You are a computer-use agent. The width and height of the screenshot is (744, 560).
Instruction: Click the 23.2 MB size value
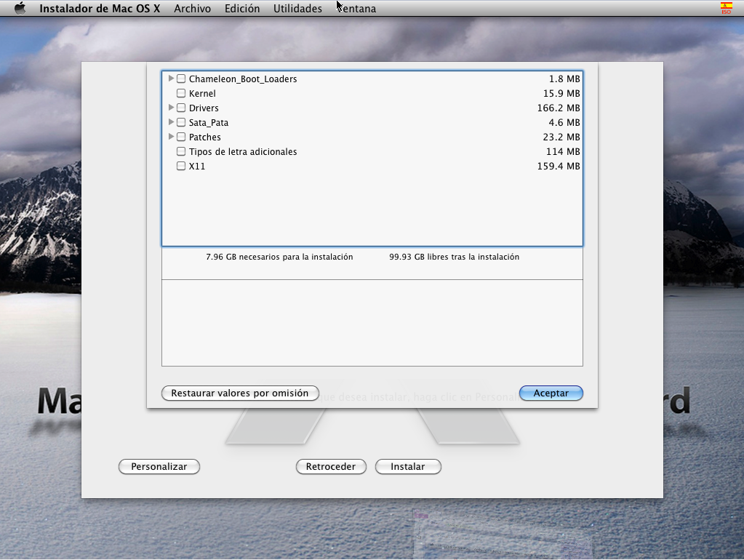click(x=561, y=137)
